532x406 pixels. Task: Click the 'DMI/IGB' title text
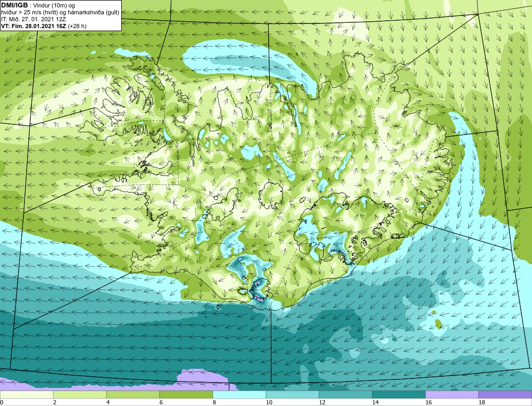(x=14, y=5)
